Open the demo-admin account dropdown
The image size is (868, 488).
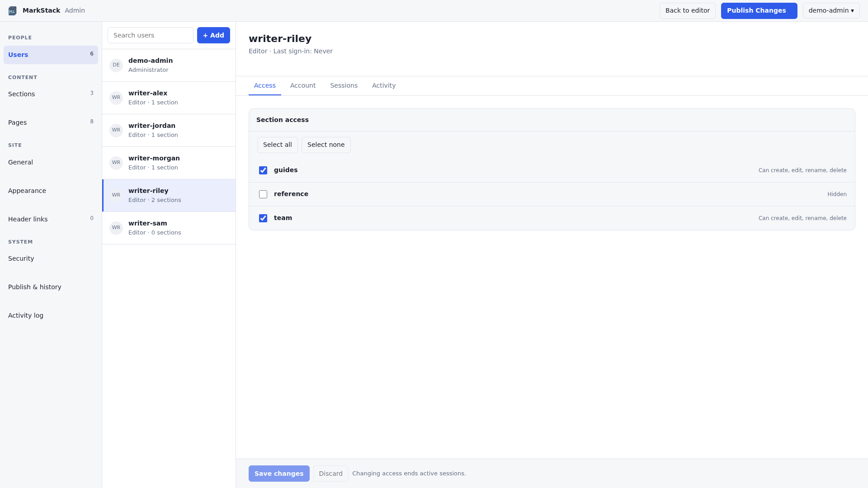click(831, 11)
